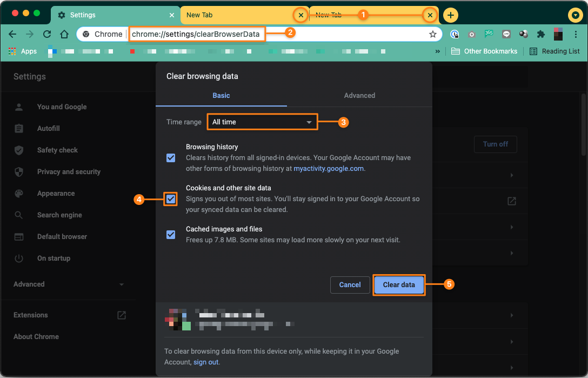588x378 pixels.
Task: Show hidden bookmarks via double chevron
Action: pos(437,51)
